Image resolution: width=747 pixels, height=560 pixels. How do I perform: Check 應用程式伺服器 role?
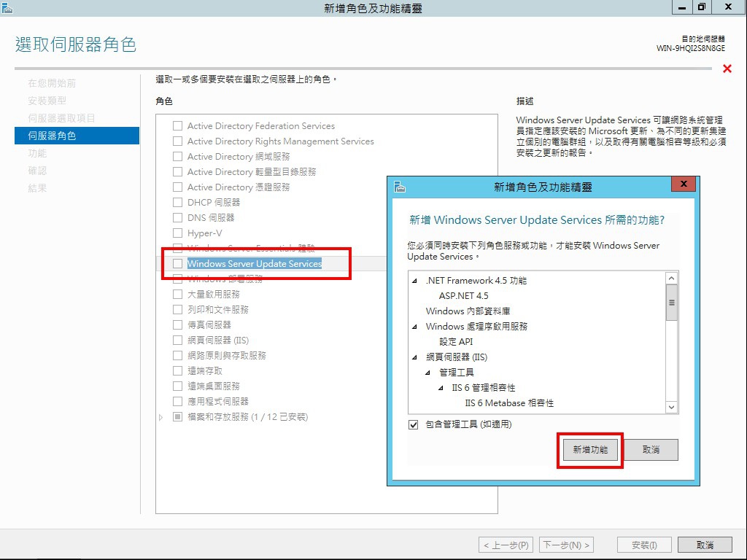click(x=178, y=401)
